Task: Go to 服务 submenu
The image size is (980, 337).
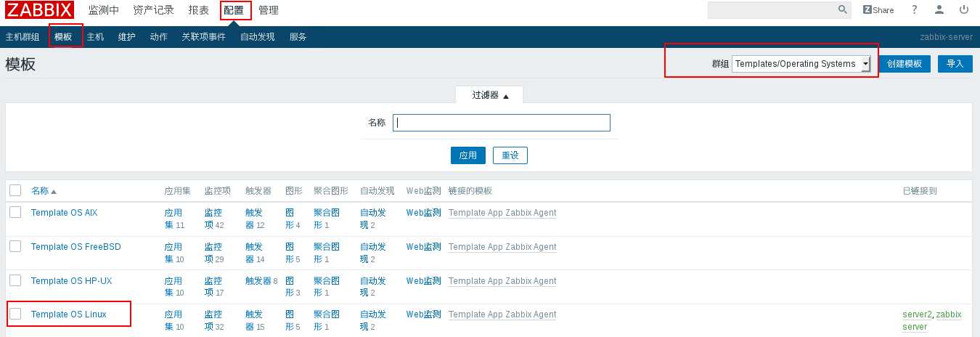Action: (298, 37)
